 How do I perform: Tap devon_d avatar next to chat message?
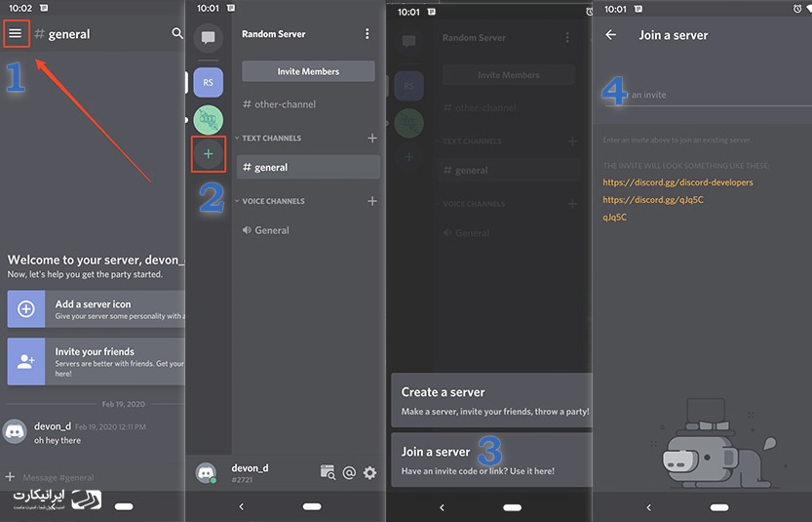point(15,431)
